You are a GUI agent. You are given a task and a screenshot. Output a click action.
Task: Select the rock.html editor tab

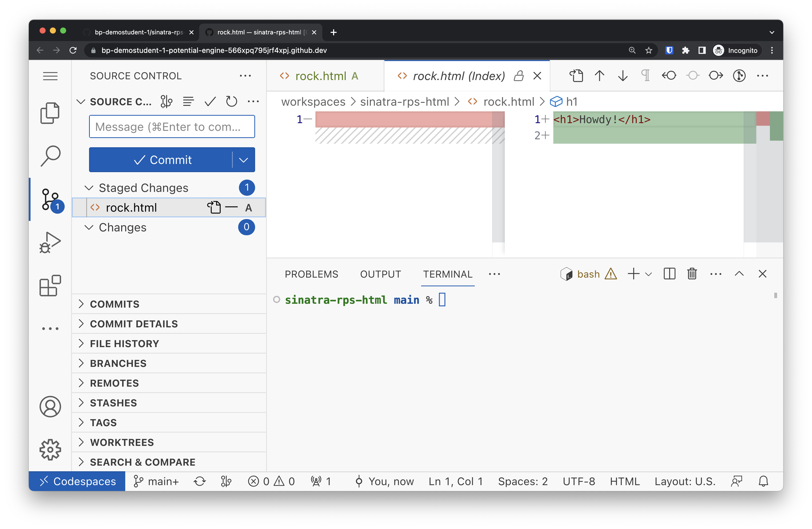(x=320, y=76)
